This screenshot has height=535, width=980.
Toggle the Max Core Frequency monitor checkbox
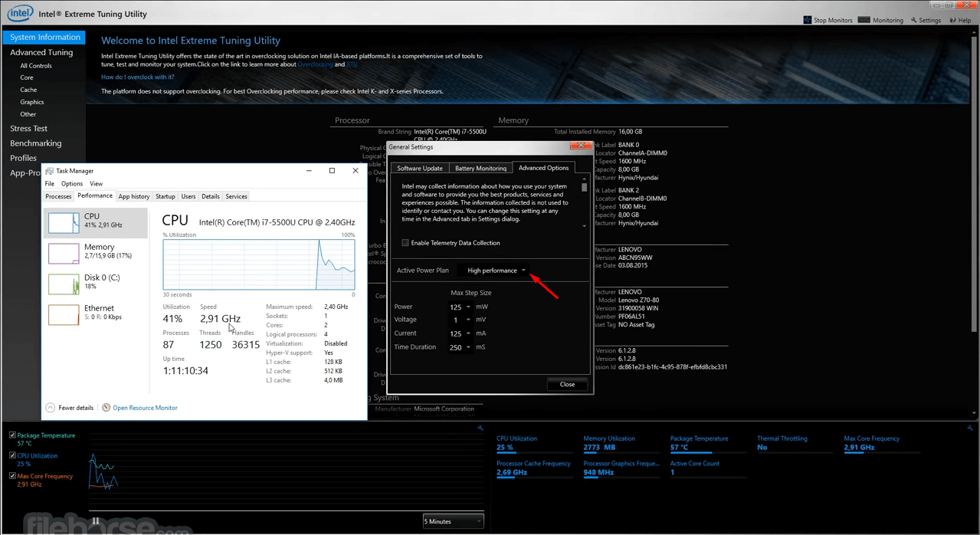12,476
